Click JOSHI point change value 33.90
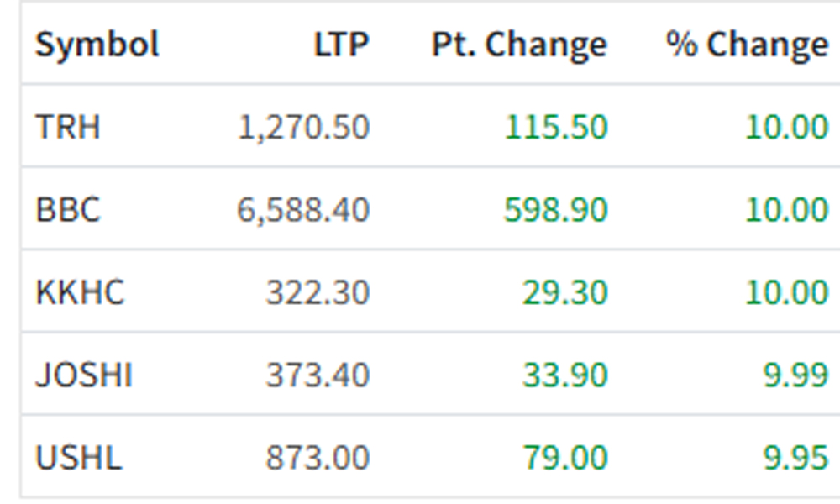Image resolution: width=840 pixels, height=504 pixels. (x=565, y=375)
